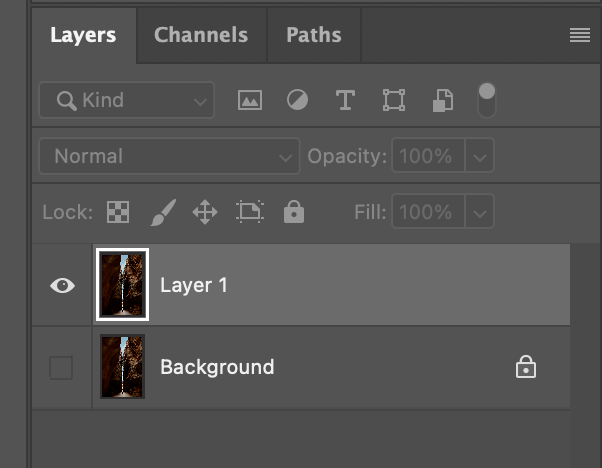Filter for type layers icon

[x=345, y=100]
